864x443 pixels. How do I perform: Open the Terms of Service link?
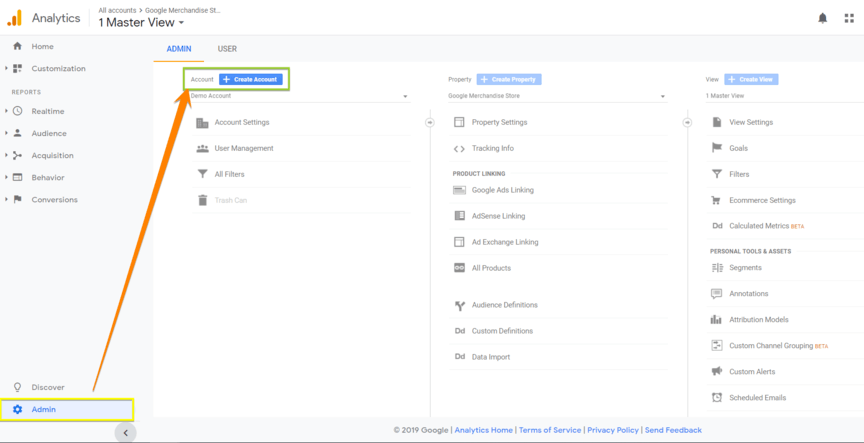(x=550, y=430)
